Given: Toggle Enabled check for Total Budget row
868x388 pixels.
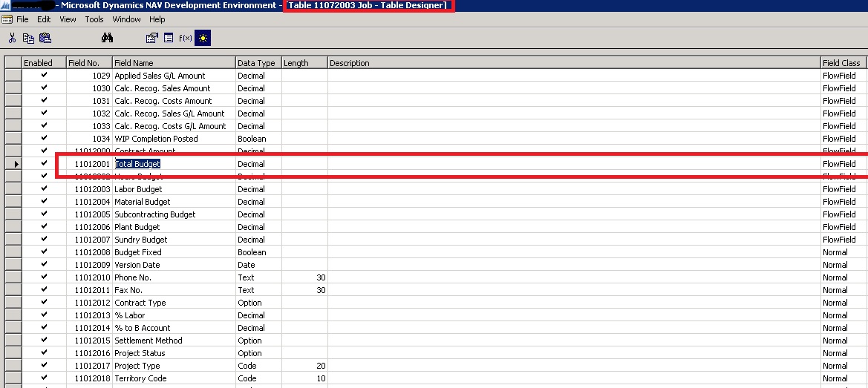Looking at the screenshot, I should click(45, 164).
